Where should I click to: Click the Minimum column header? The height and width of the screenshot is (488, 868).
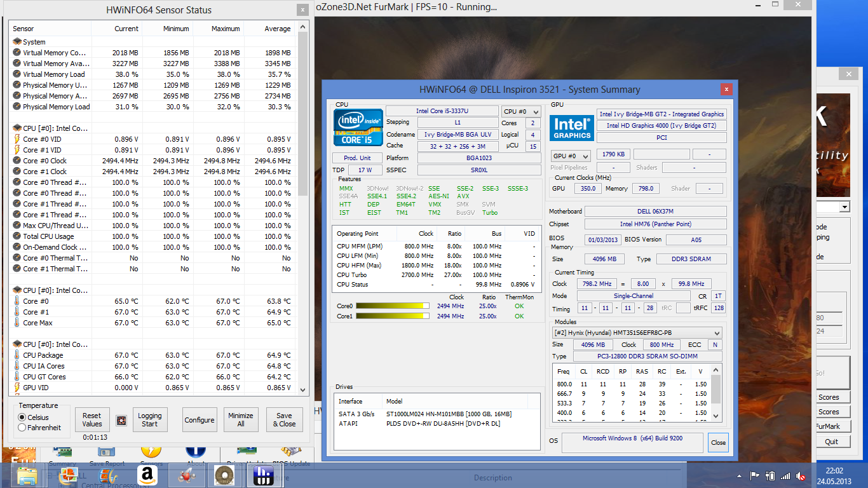click(167, 29)
